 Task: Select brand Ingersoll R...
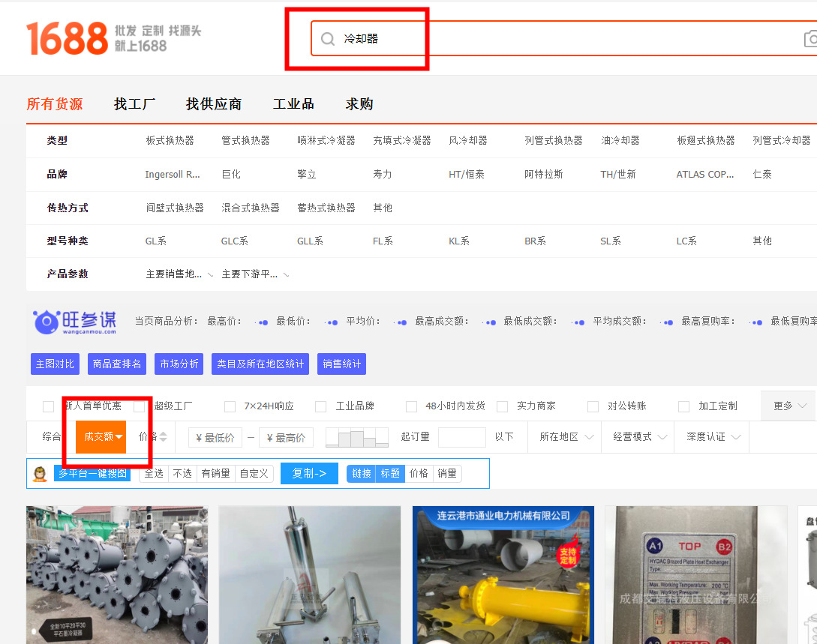pyautogui.click(x=173, y=175)
